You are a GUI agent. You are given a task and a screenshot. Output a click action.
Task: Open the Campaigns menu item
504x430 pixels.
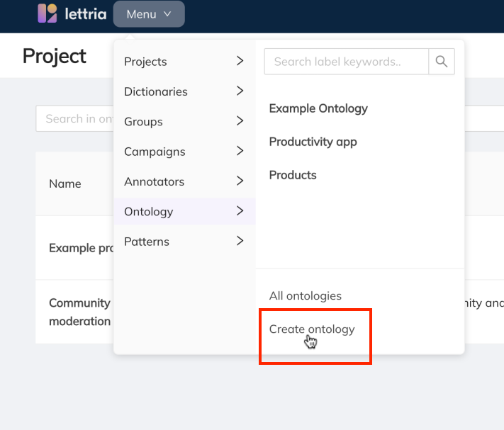(184, 152)
